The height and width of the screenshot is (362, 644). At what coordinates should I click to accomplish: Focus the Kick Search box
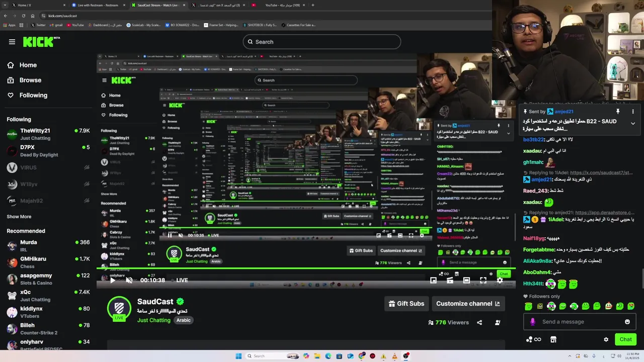322,42
